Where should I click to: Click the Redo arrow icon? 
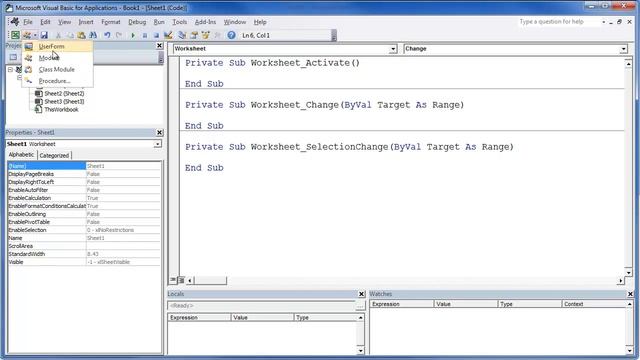click(119, 36)
